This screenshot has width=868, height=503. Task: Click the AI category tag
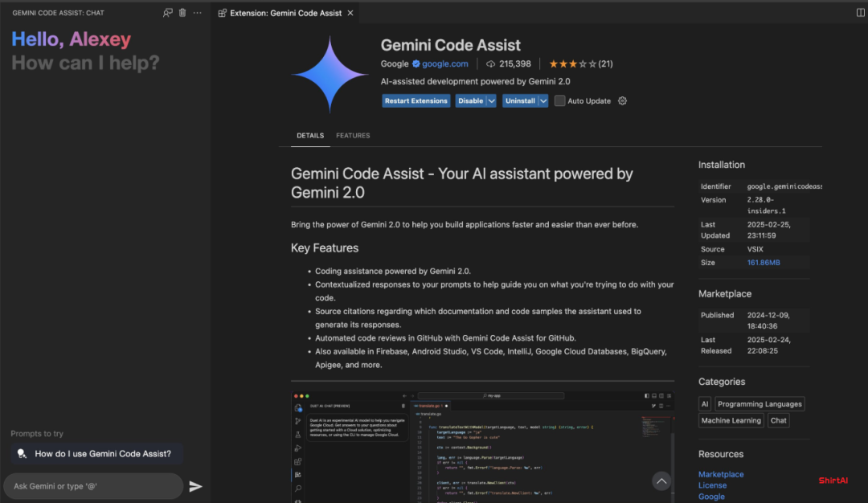(705, 404)
